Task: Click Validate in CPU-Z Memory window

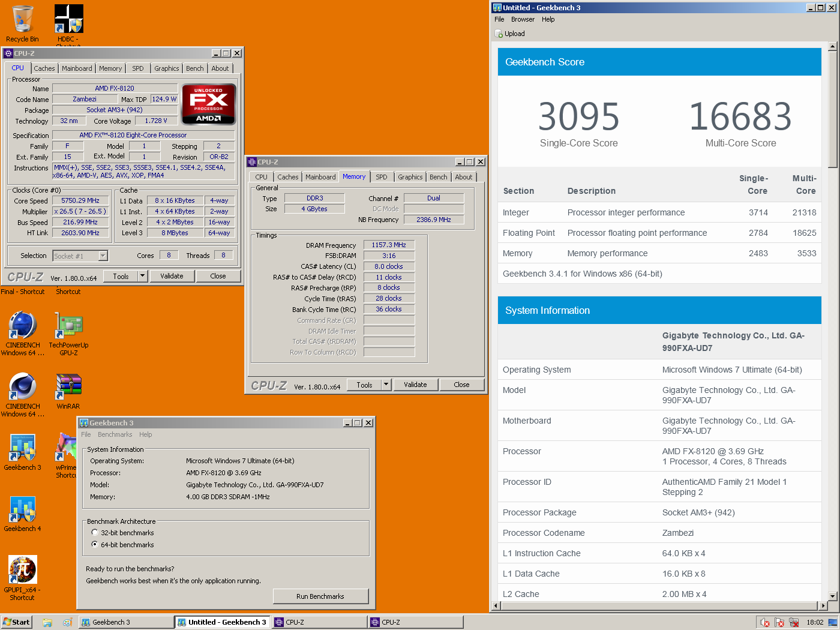Action: 415,385
